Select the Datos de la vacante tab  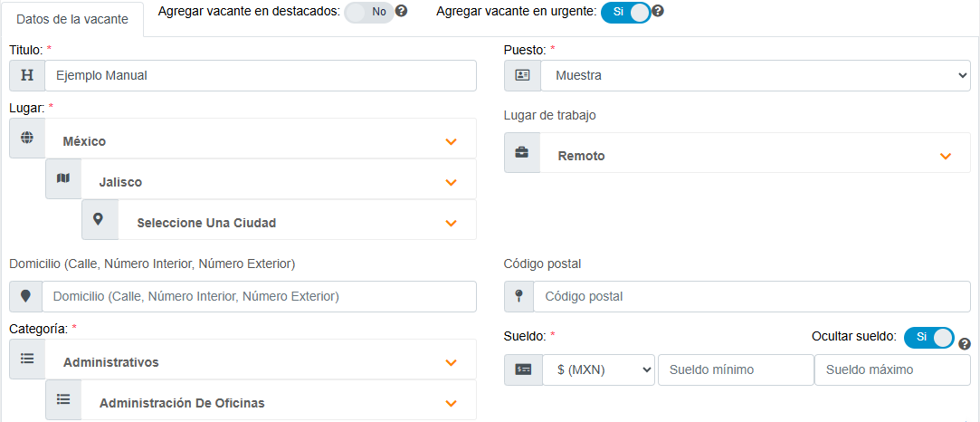(72, 19)
